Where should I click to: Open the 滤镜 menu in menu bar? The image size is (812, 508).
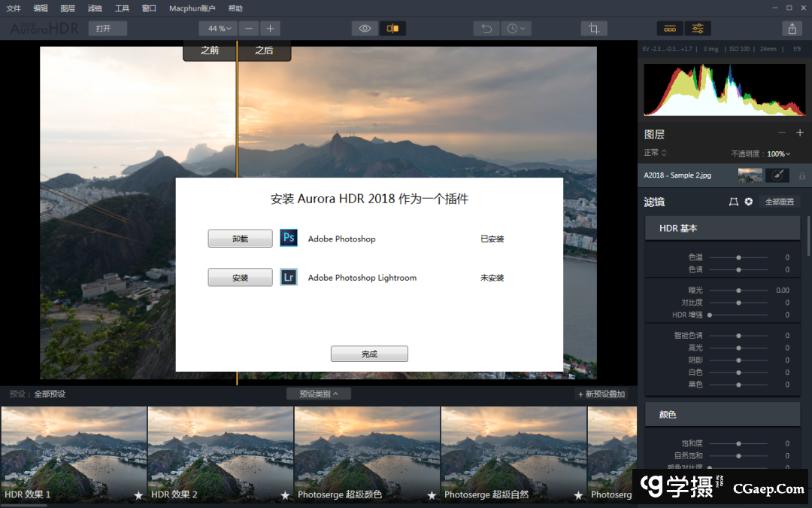point(95,8)
